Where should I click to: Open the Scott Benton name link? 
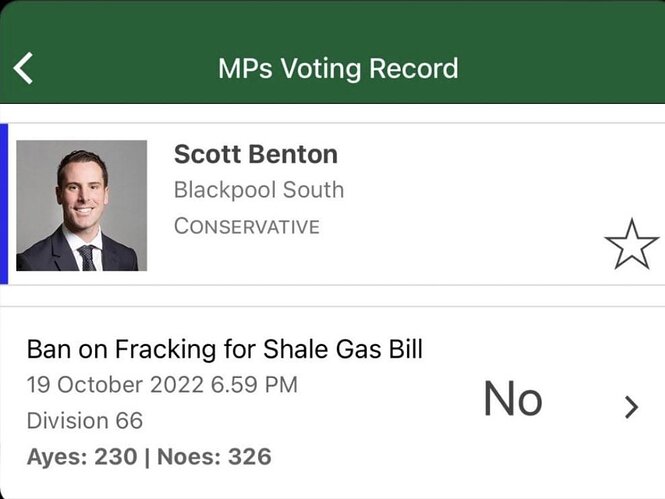(x=256, y=154)
